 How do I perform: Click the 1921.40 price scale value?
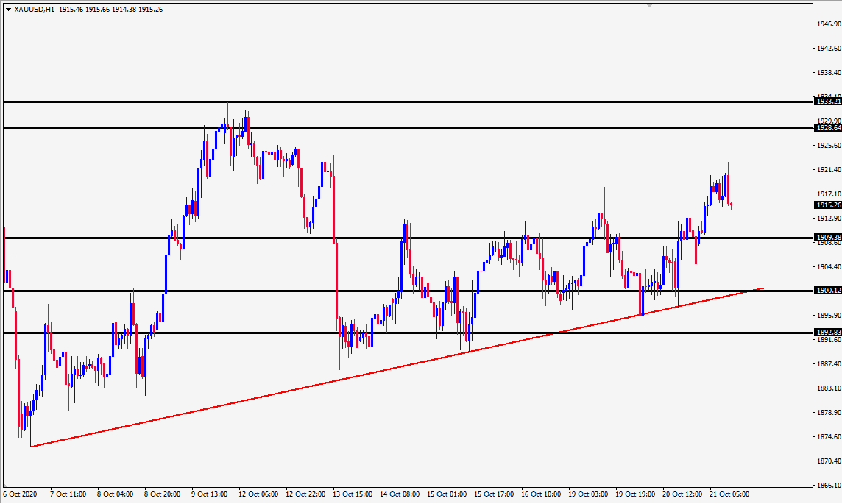tap(829, 170)
